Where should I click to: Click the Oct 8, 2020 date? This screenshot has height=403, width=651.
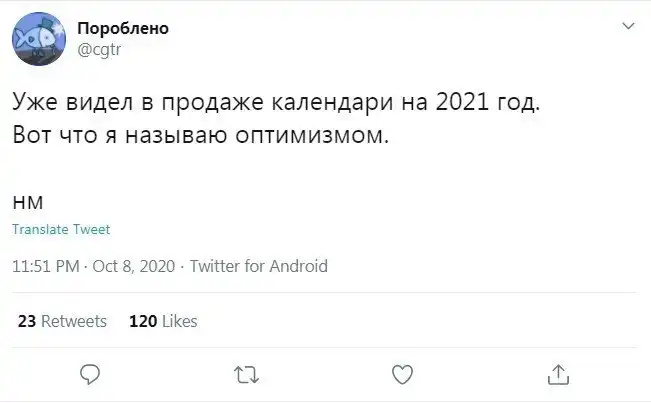133,266
